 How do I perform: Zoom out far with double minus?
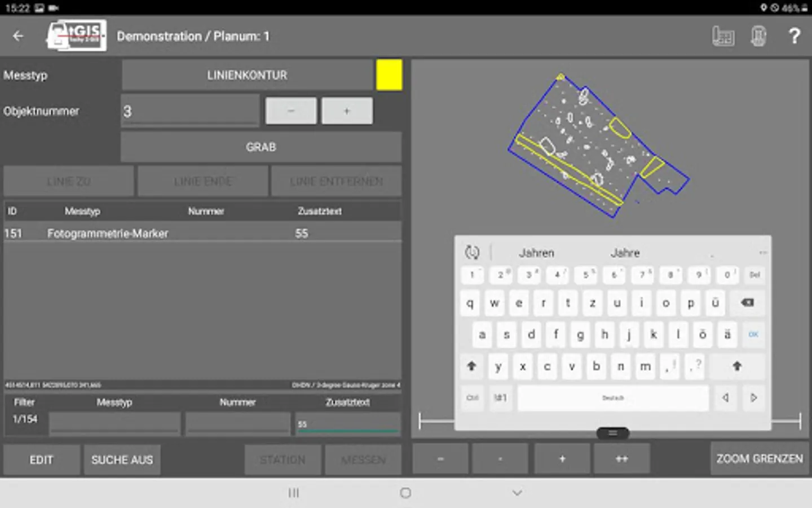click(440, 458)
